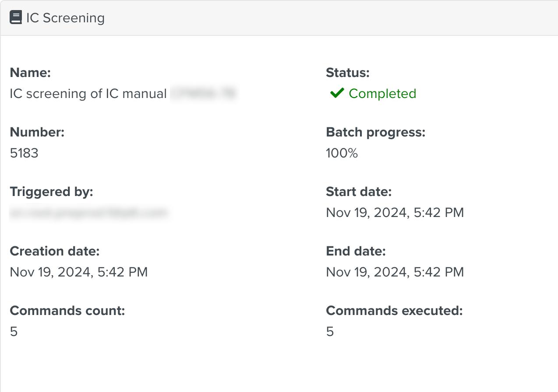Select the screening number 5183
This screenshot has width=558, height=392.
[24, 153]
